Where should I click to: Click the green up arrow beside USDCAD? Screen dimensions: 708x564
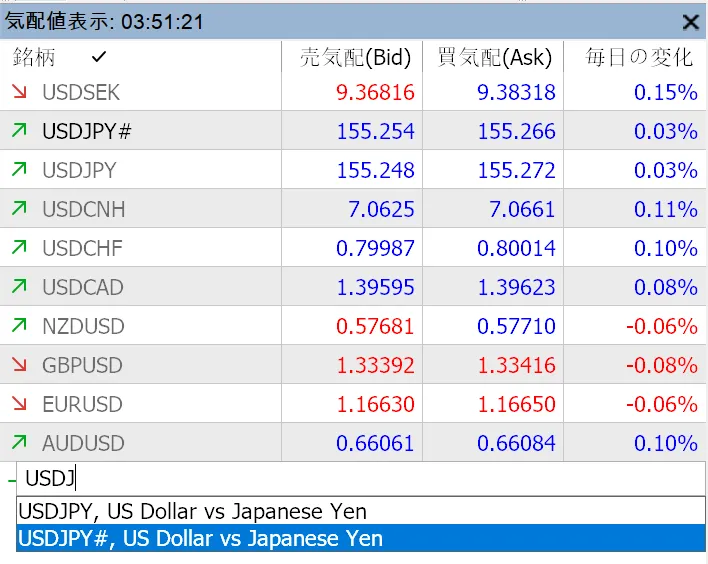[19, 286]
